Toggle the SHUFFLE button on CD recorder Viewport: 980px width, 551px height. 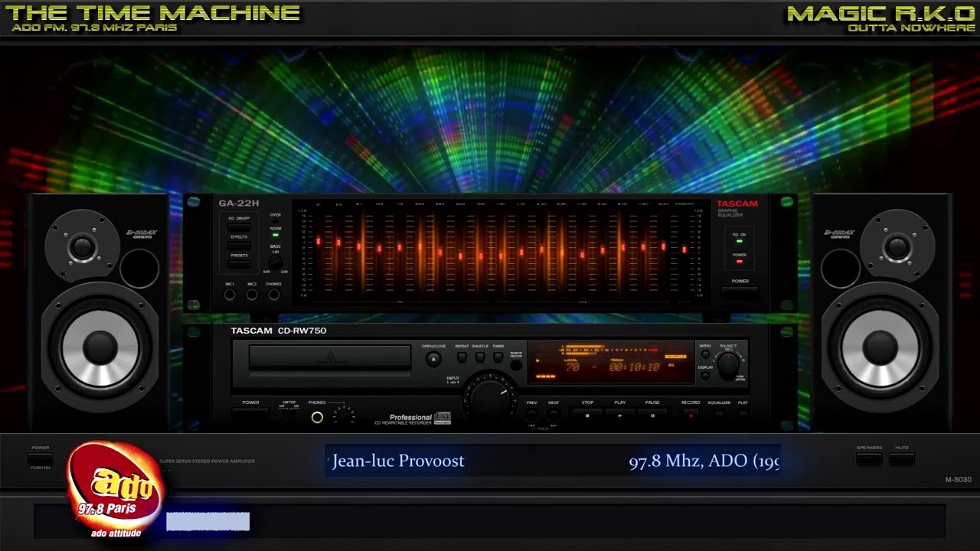coord(480,357)
